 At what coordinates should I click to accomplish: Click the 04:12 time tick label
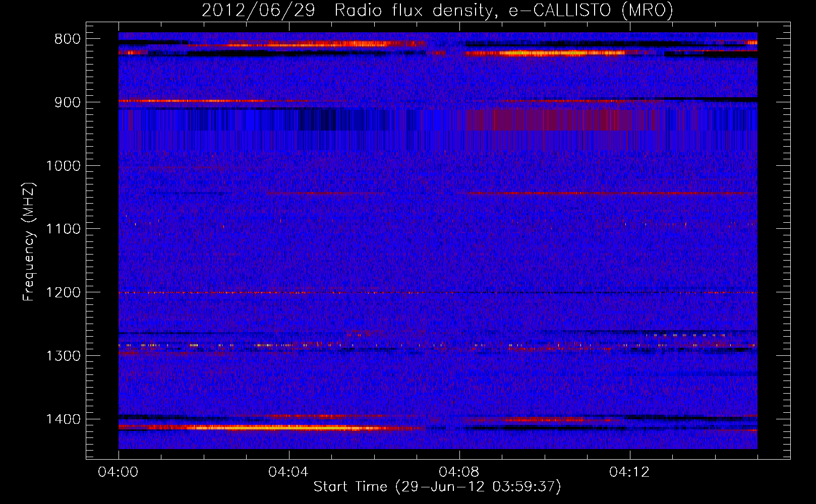point(629,472)
